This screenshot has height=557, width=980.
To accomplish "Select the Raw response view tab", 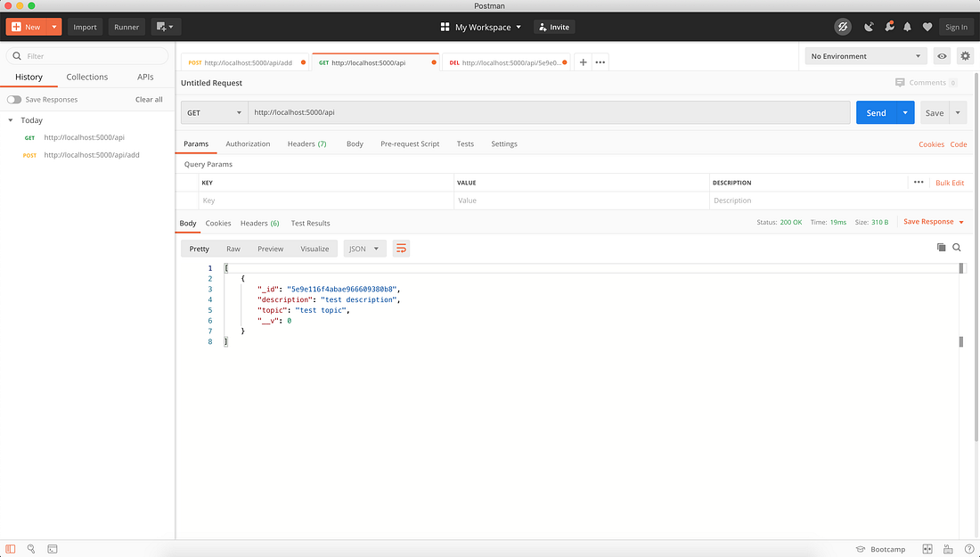I will coord(233,249).
